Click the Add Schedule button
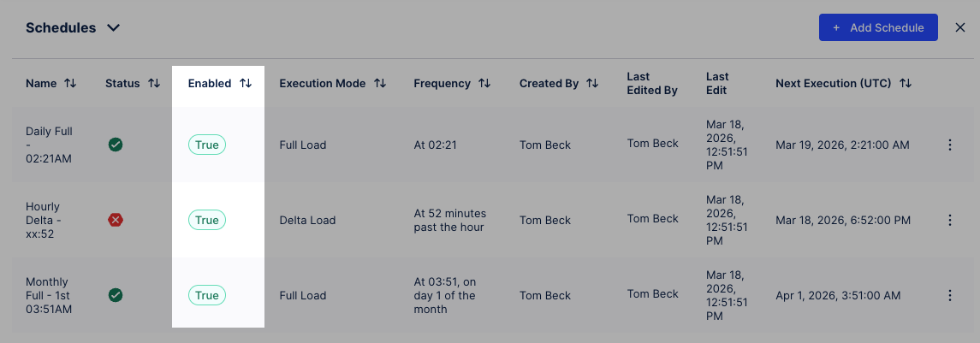This screenshot has width=980, height=343. (878, 27)
